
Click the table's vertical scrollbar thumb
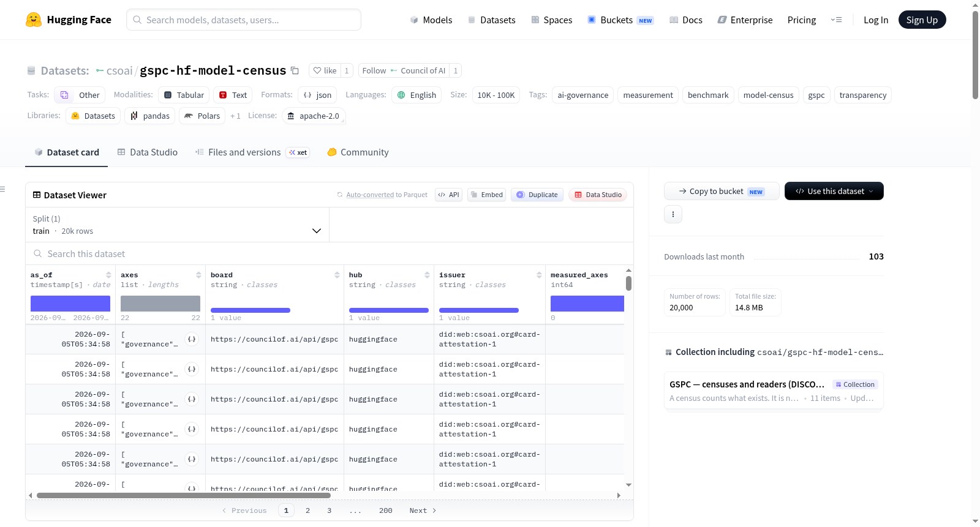(x=628, y=283)
